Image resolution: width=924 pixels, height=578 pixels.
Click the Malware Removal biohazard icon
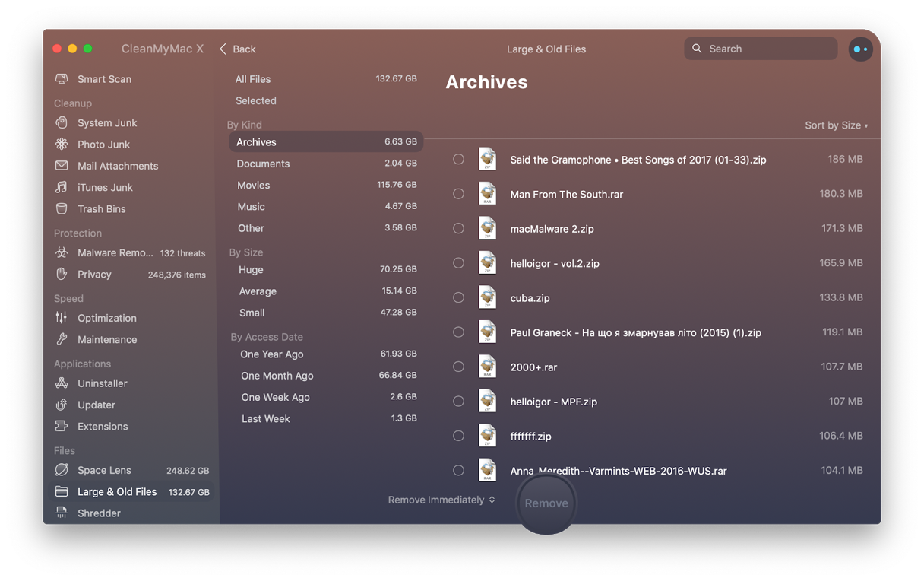62,252
